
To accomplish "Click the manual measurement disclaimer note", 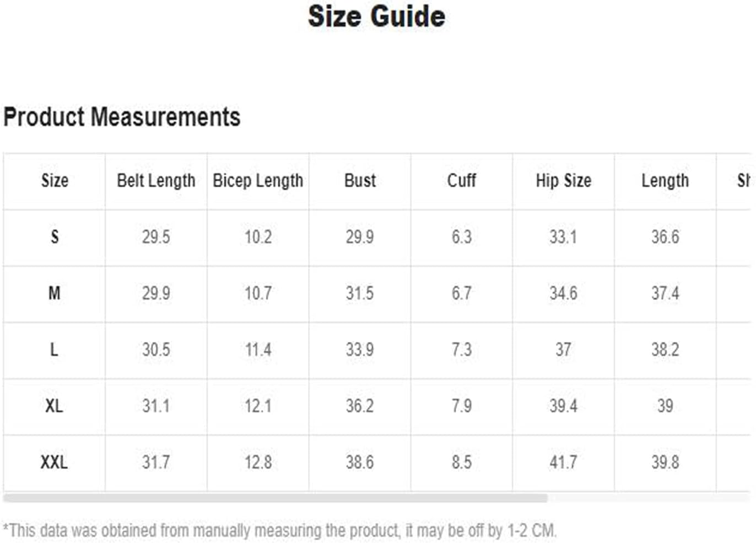I will point(280,531).
